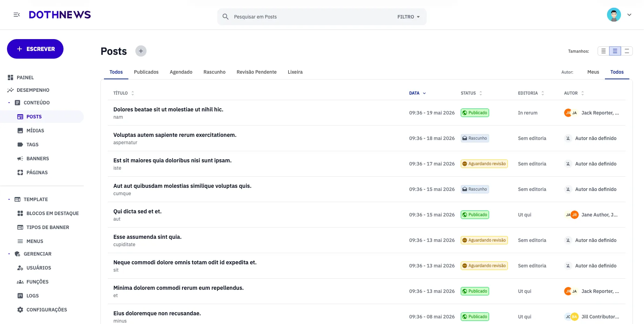The width and height of the screenshot is (644, 324).
Task: Select large row size icon
Action: [x=627, y=51]
